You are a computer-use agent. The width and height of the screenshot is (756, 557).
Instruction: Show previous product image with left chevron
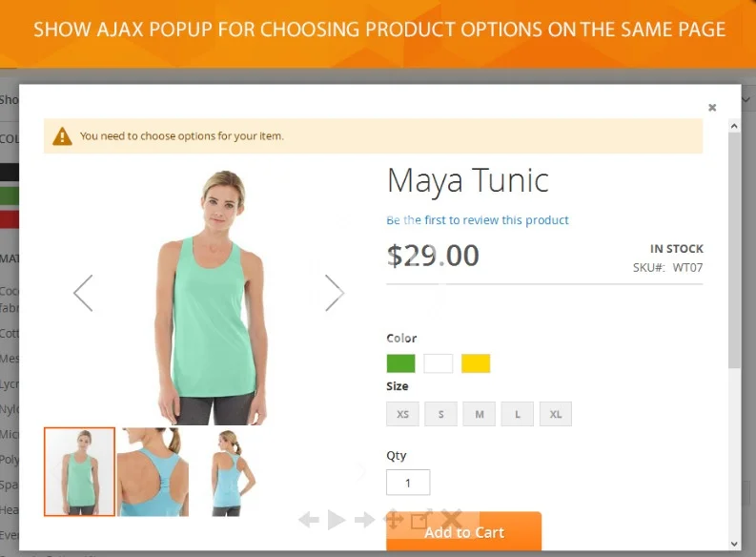tap(83, 293)
